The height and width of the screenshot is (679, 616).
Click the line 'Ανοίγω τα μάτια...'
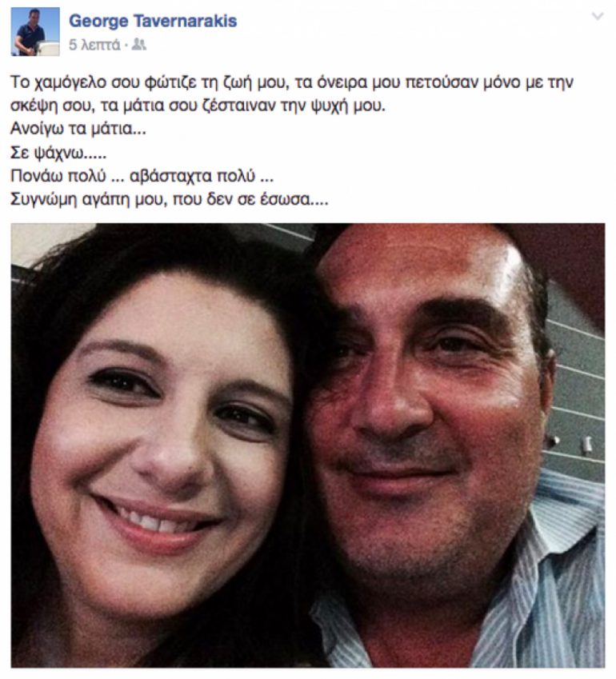(78, 129)
